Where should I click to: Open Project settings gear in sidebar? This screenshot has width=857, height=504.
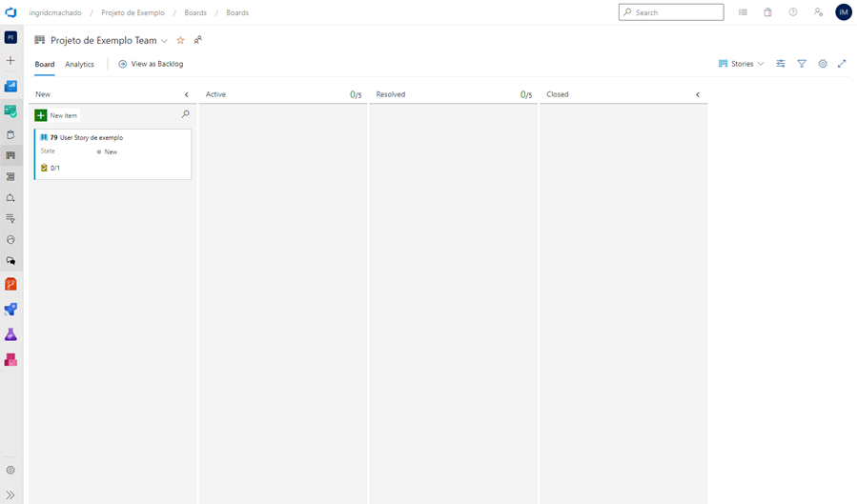[10, 470]
